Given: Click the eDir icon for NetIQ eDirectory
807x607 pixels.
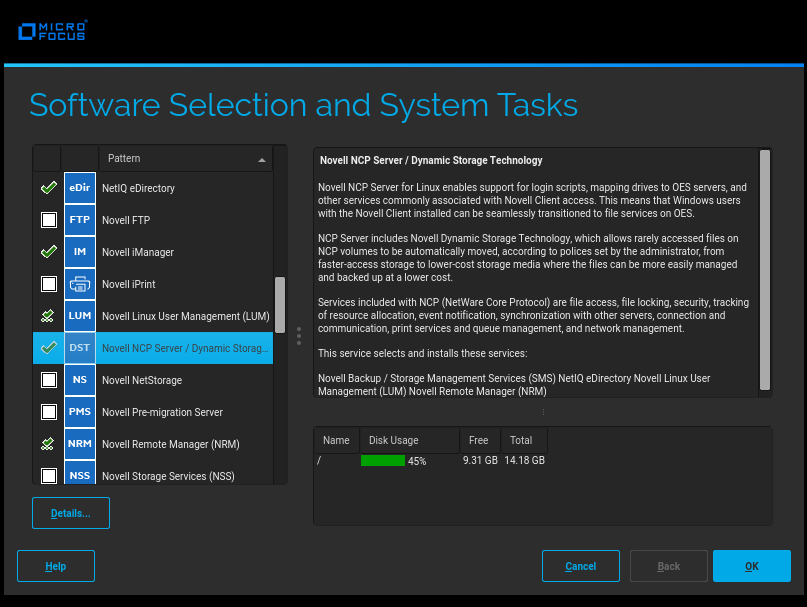Looking at the screenshot, I should tap(80, 188).
